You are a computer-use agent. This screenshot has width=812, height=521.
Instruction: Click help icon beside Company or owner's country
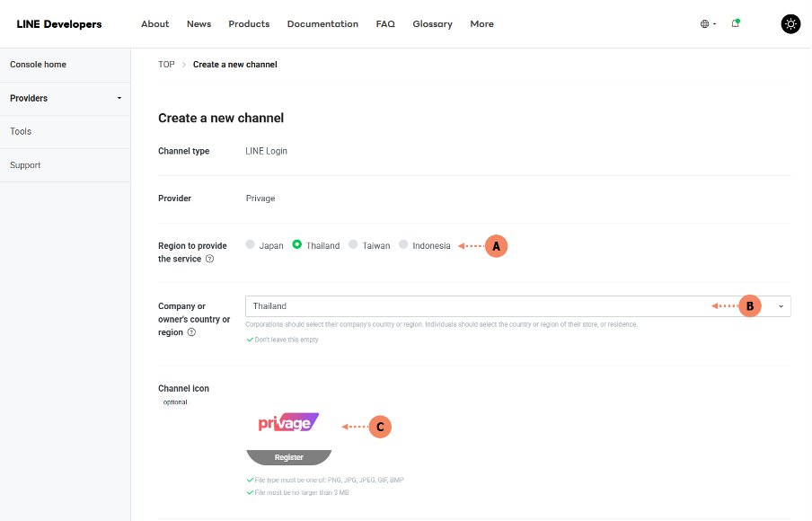[191, 332]
